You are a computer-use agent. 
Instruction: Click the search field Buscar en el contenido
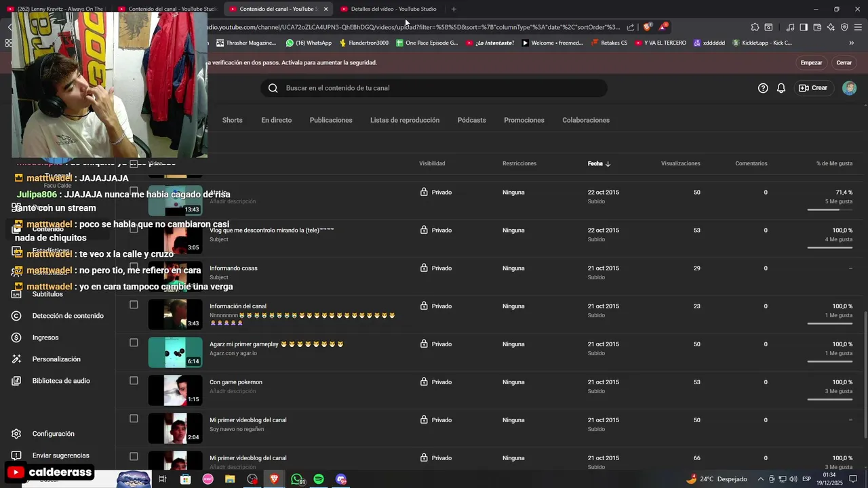[x=434, y=88]
